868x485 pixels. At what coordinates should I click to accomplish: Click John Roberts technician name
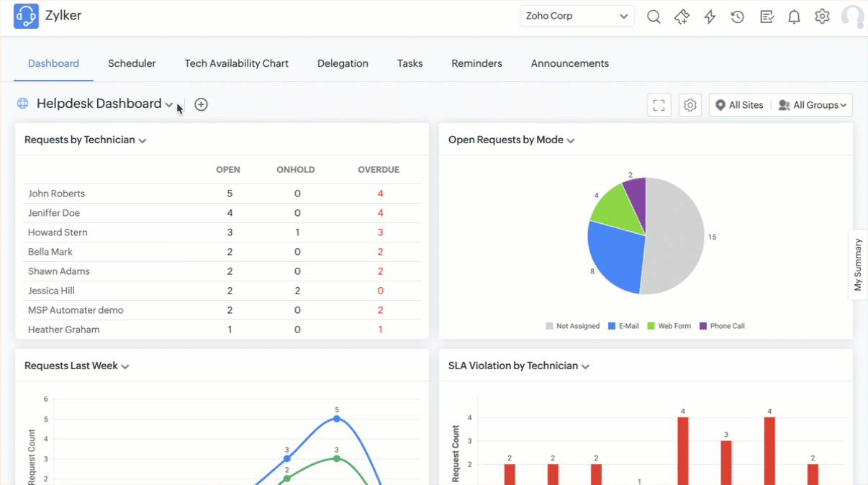56,194
